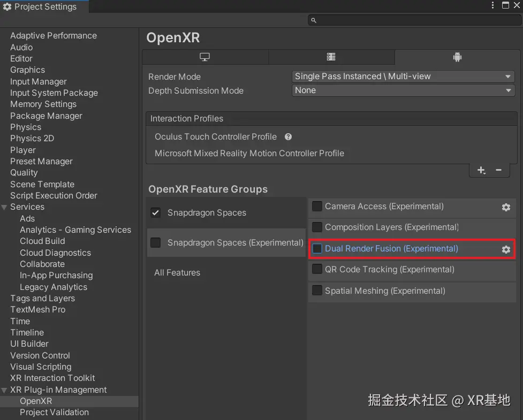Open Tags and Layers settings
Viewport: 523px width, 420px height.
coord(43,299)
